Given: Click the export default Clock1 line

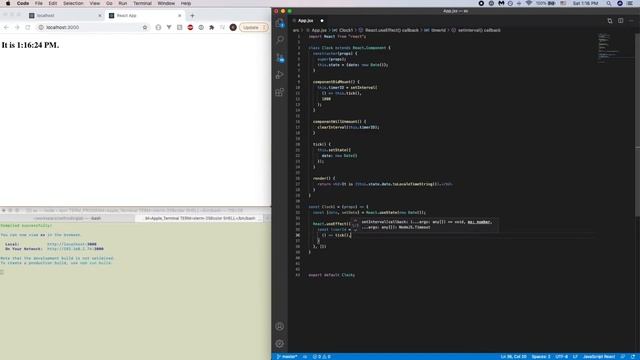Looking at the screenshot, I should coord(331,275).
